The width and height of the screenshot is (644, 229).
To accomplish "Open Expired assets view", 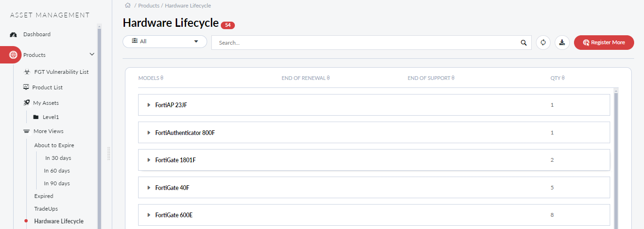I will (44, 196).
